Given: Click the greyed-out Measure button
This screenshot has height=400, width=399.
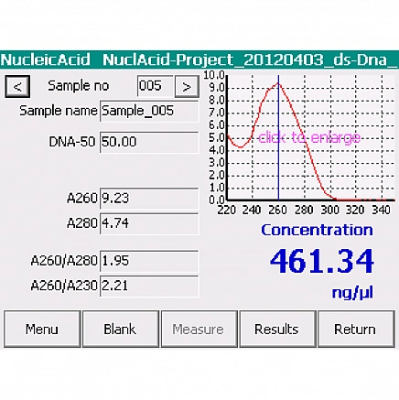Looking at the screenshot, I should (x=199, y=329).
